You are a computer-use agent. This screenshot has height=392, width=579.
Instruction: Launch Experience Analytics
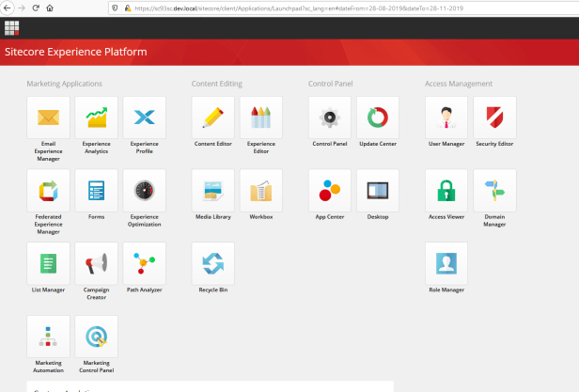coord(96,118)
